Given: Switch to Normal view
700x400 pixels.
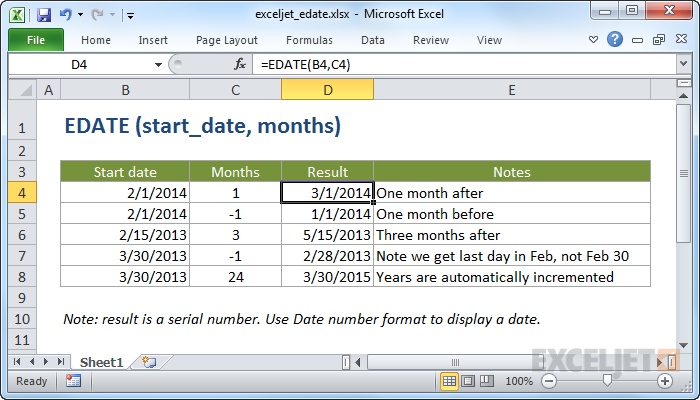Looking at the screenshot, I should click(450, 381).
